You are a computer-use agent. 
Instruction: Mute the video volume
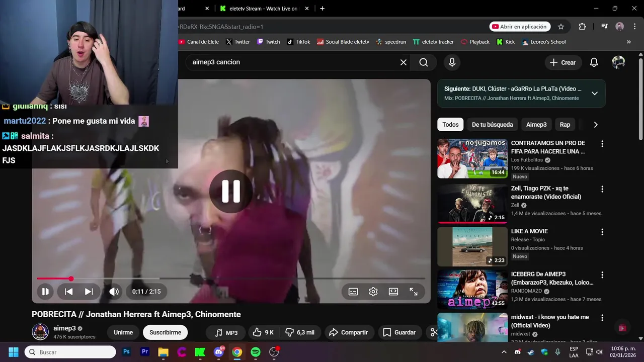(114, 292)
